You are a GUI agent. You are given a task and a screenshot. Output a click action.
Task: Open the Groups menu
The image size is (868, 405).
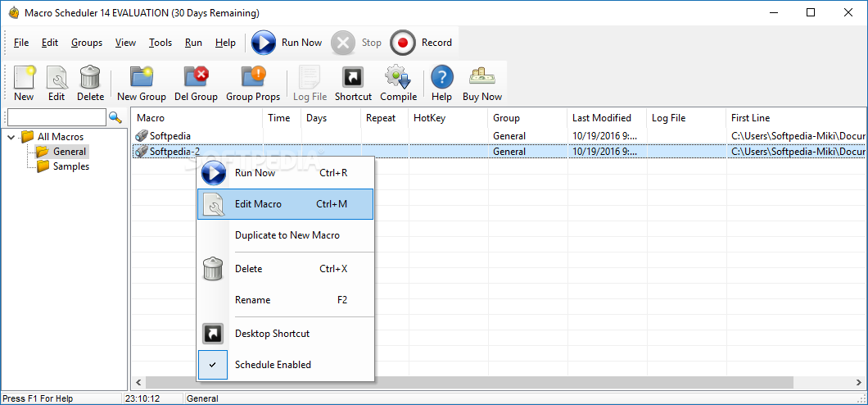[x=87, y=43]
